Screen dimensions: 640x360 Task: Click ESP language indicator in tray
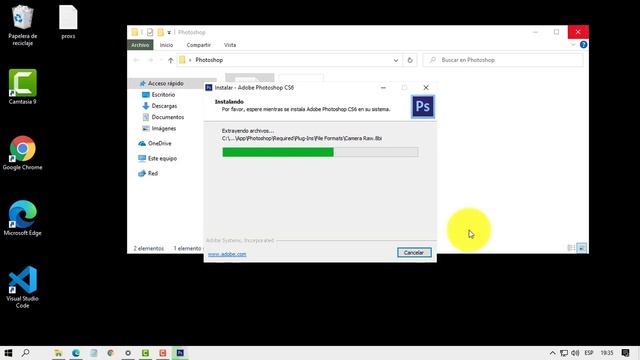coord(589,353)
